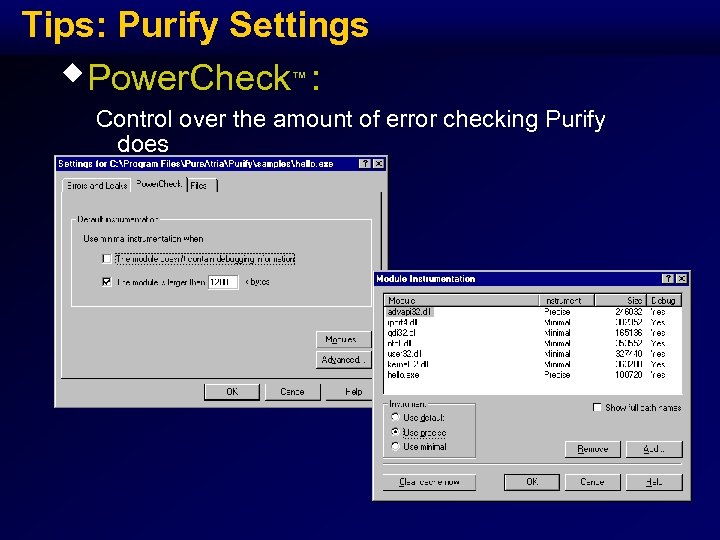Choose the Use precise radio button
This screenshot has width=720, height=540.
(395, 433)
